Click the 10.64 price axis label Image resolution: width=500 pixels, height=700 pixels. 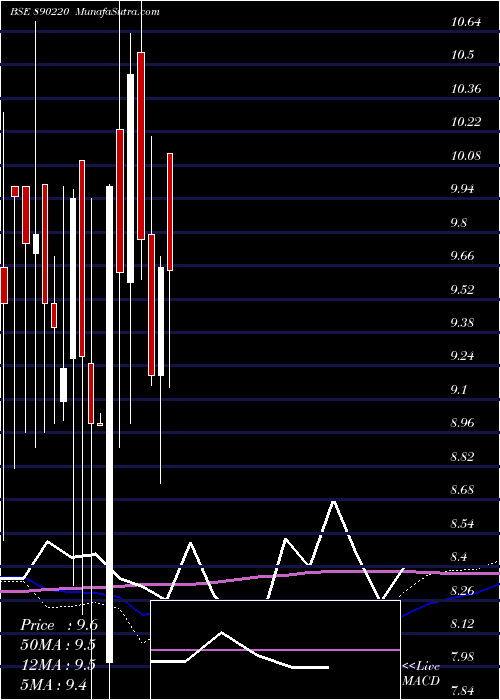point(466,21)
